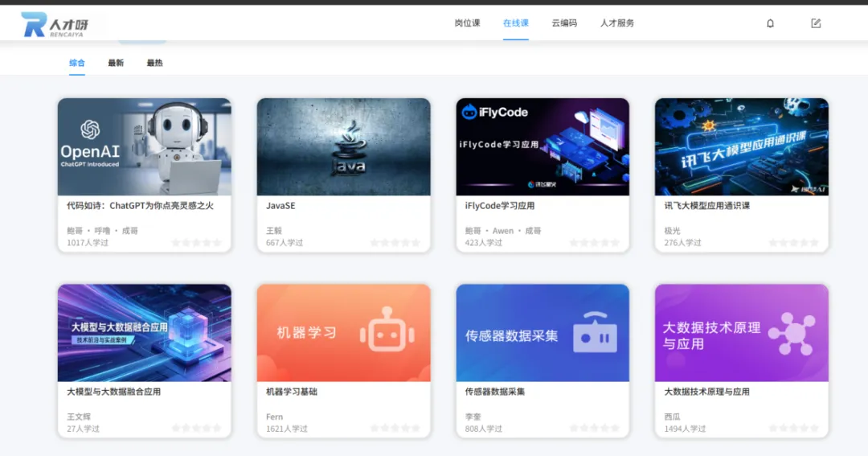Click the iFlyCode学习应用 course title
The image size is (868, 456).
click(x=500, y=206)
